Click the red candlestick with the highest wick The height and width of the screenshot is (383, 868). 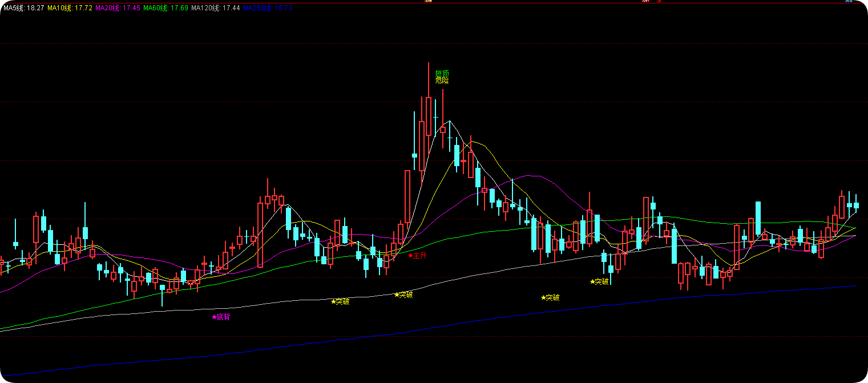coord(429,116)
